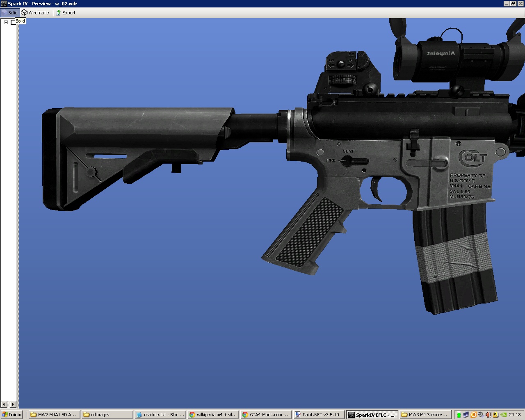Open the Spark IV title bar icon menu
The height and width of the screenshot is (420, 525).
(x=4, y=4)
